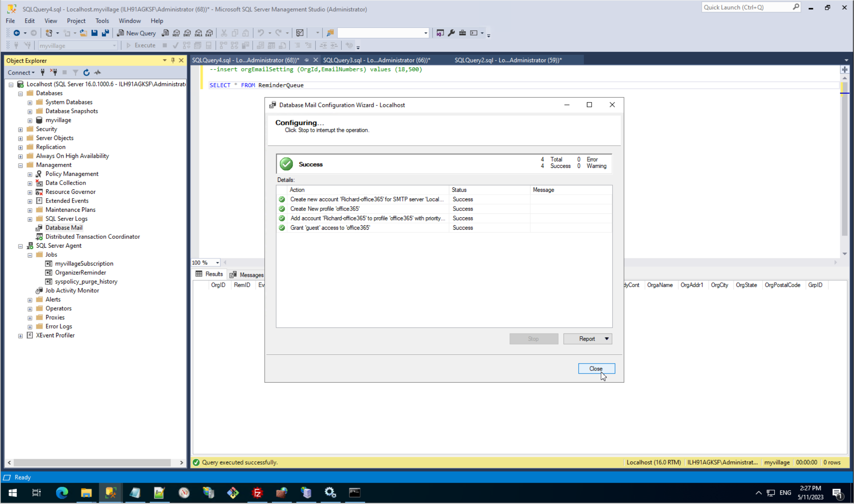The height and width of the screenshot is (504, 854).
Task: Collapse the Management tree node
Action: click(20, 165)
